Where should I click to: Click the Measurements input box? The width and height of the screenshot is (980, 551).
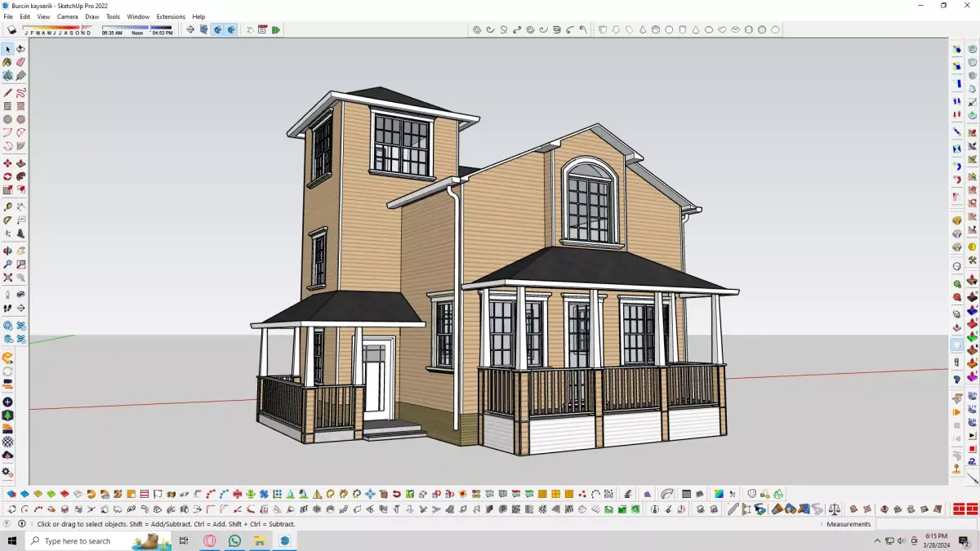point(926,524)
